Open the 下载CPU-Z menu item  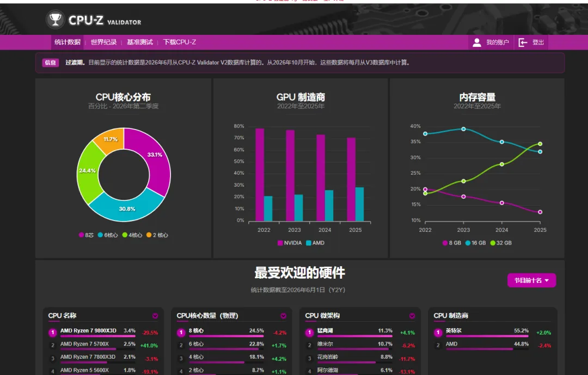tap(179, 42)
